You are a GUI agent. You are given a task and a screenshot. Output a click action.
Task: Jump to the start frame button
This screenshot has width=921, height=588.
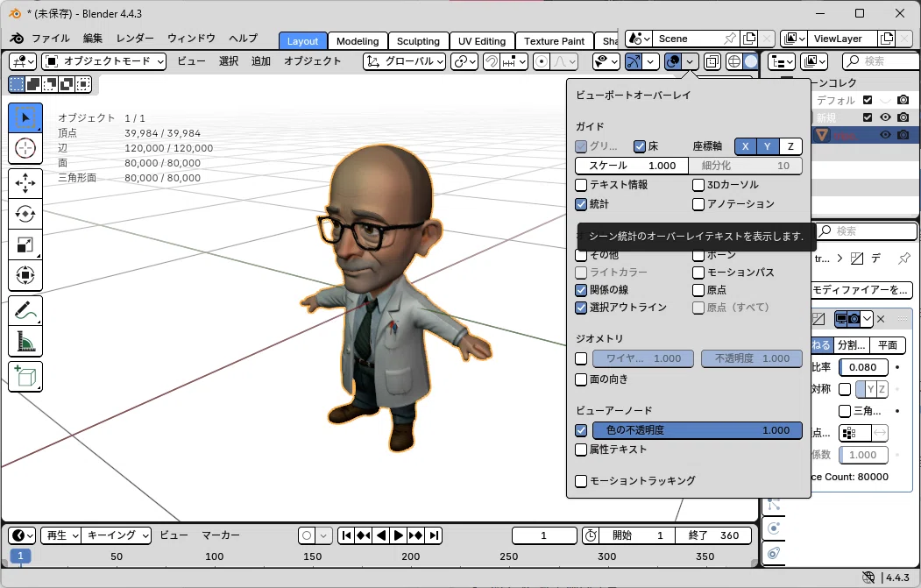coord(346,535)
